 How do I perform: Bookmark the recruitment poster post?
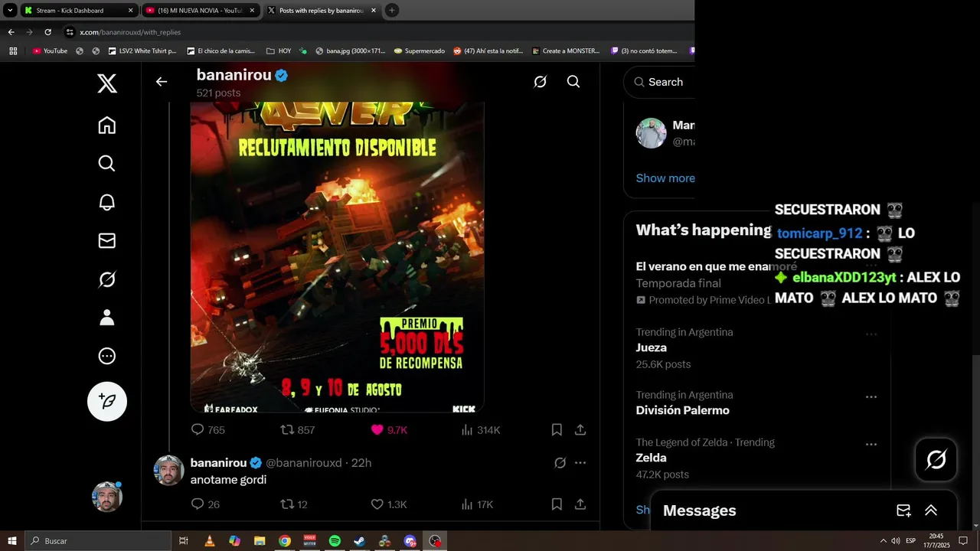(557, 430)
